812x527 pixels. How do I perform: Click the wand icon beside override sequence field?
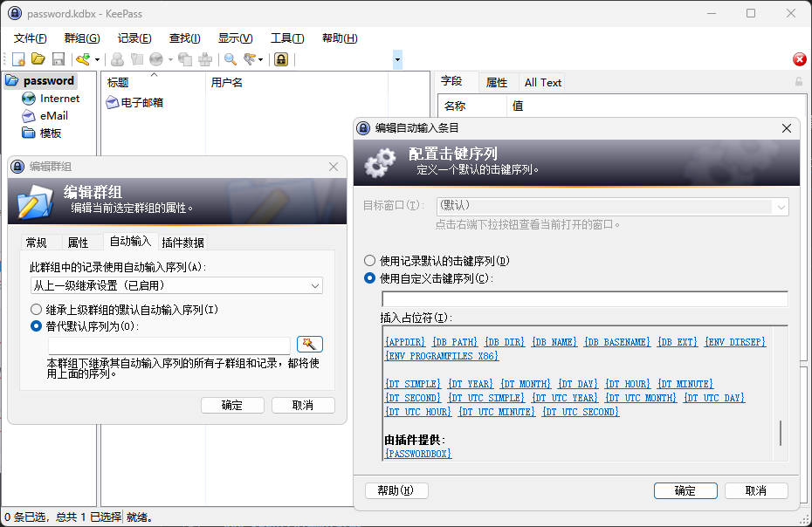pos(309,344)
